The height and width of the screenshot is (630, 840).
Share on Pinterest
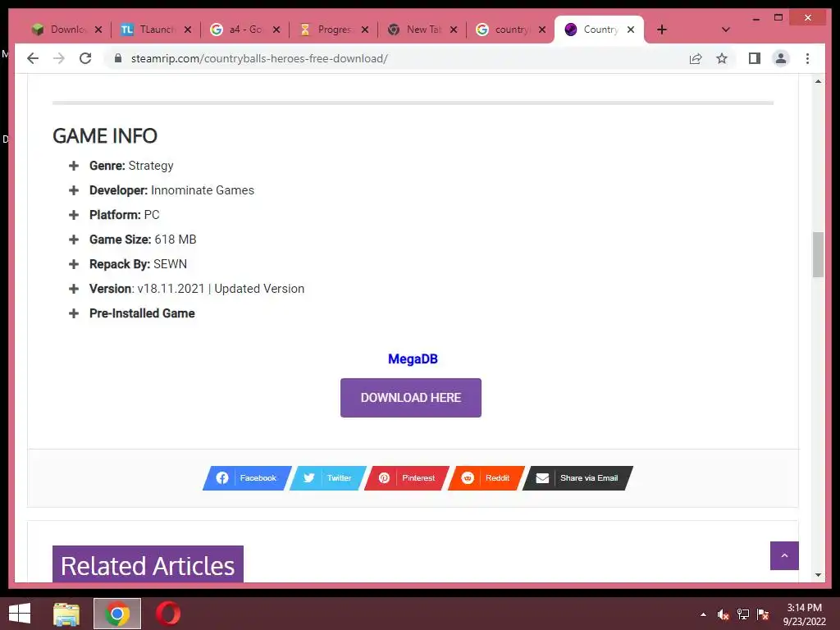[407, 478]
